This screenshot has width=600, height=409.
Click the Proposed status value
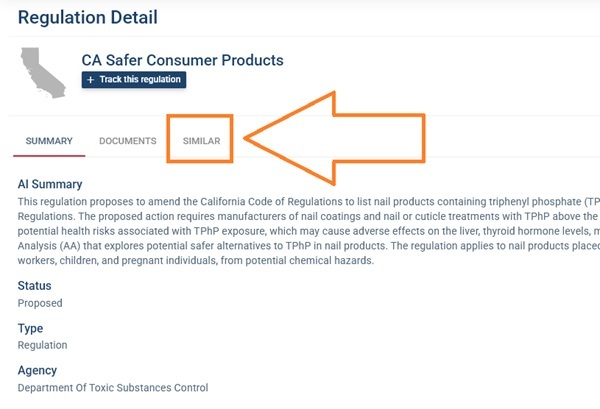(40, 303)
